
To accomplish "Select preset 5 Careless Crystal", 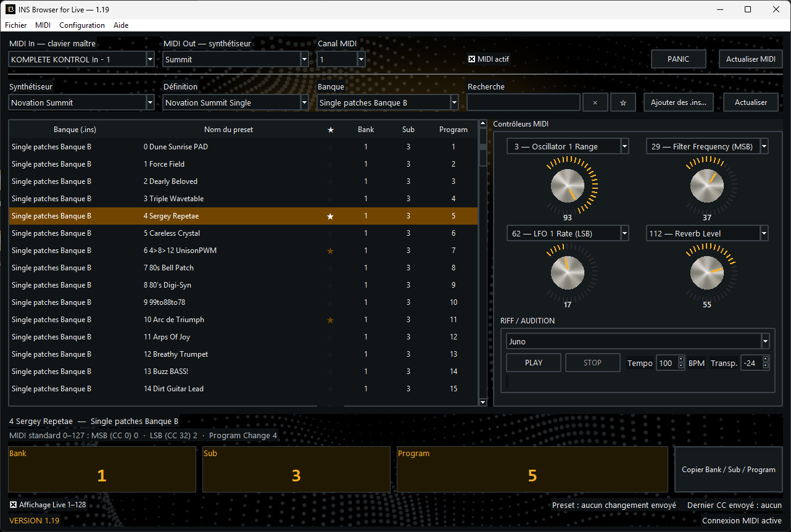I will pyautogui.click(x=244, y=233).
